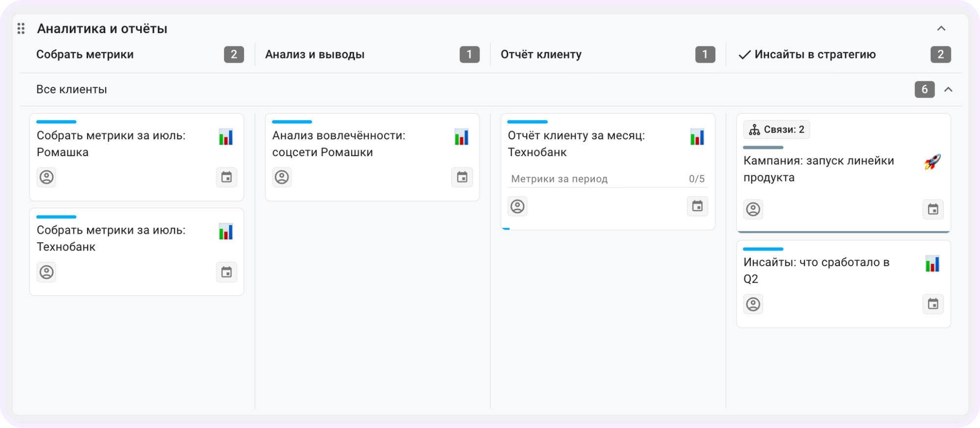Click the count badge of Собрать метрики column
980x428 pixels.
click(x=234, y=54)
